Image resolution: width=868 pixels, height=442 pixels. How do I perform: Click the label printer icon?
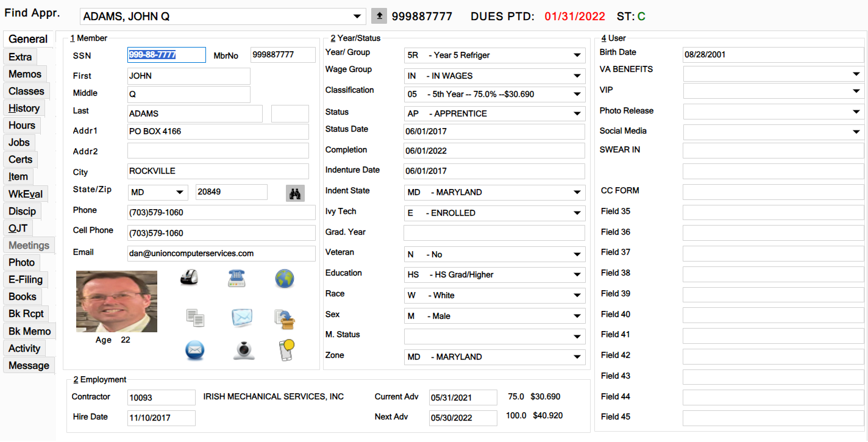[x=189, y=277]
